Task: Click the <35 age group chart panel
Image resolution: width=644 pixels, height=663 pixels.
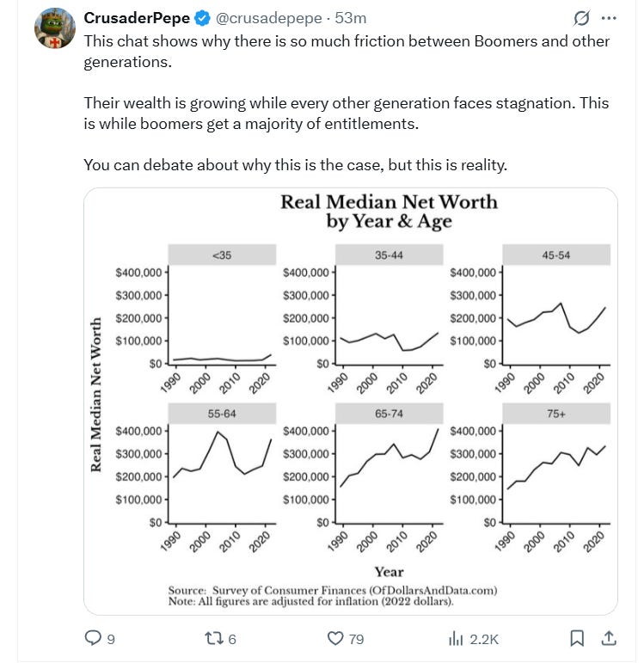Action: click(x=222, y=318)
